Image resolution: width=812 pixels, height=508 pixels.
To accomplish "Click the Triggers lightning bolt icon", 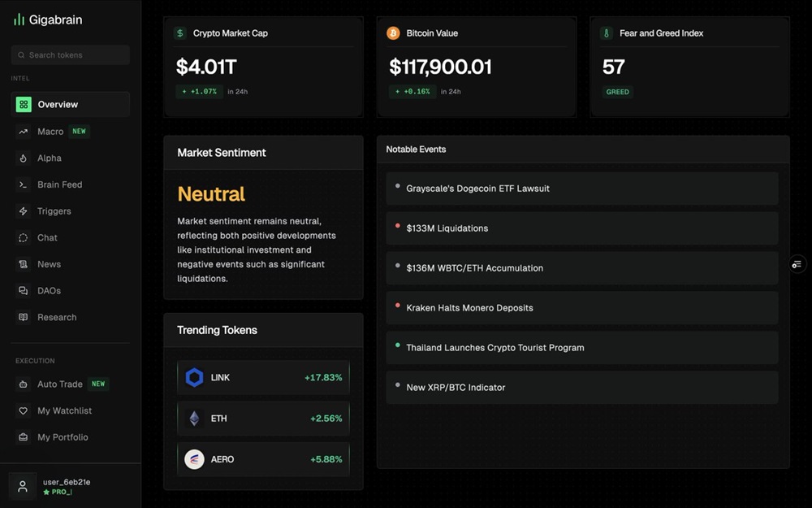I will click(x=24, y=211).
